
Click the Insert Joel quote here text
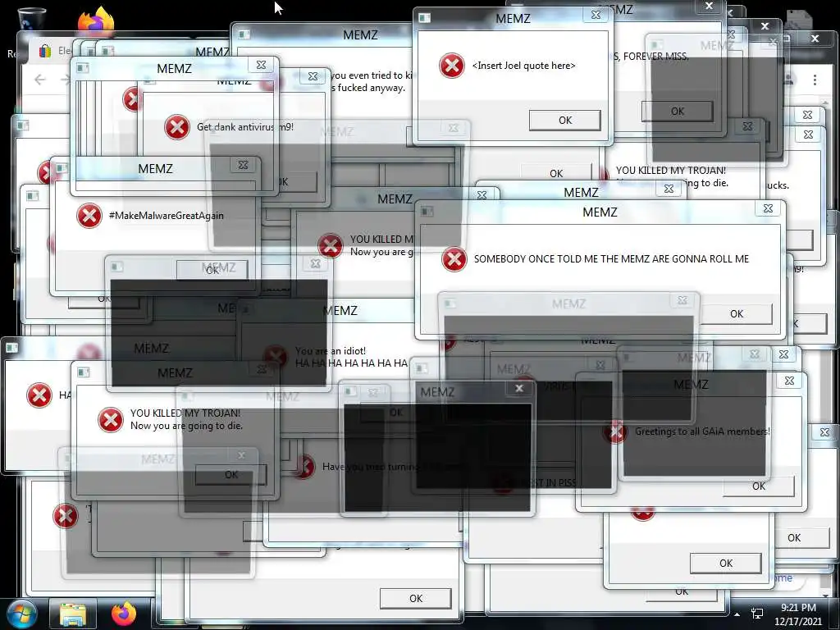524,66
